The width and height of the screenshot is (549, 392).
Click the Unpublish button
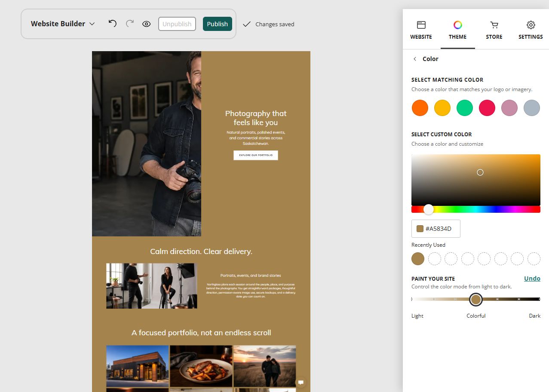pyautogui.click(x=177, y=24)
